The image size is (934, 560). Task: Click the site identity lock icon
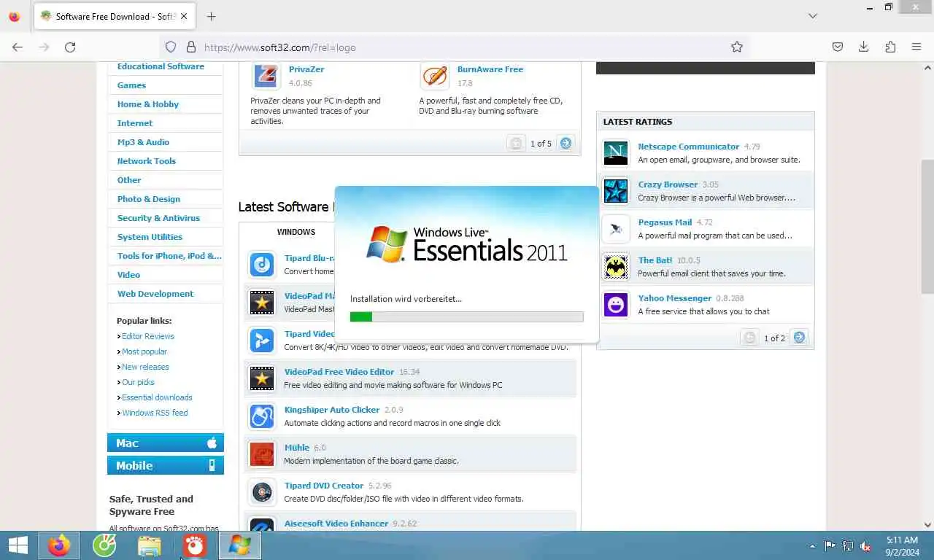point(191,47)
